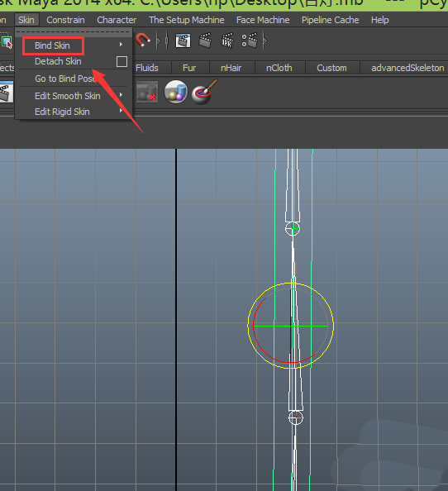The height and width of the screenshot is (491, 448).
Task: Open the render view window icon
Action: point(183,41)
